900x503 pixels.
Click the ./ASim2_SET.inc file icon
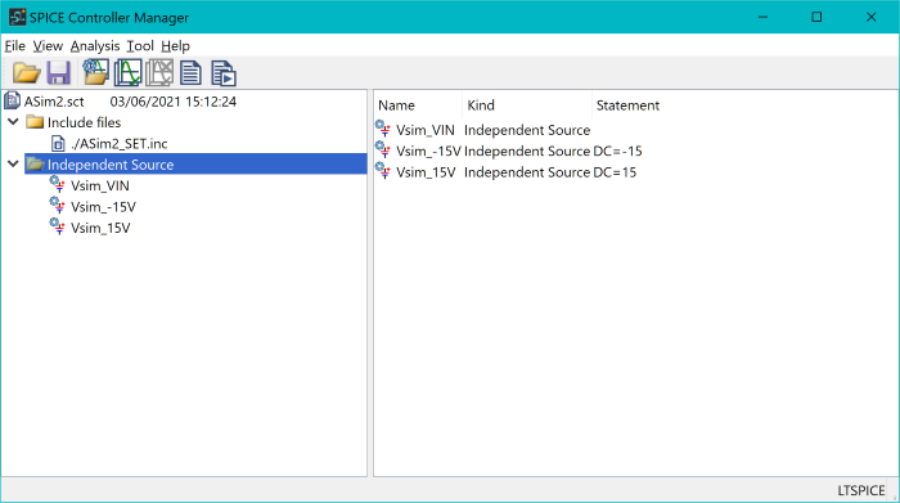(x=58, y=143)
